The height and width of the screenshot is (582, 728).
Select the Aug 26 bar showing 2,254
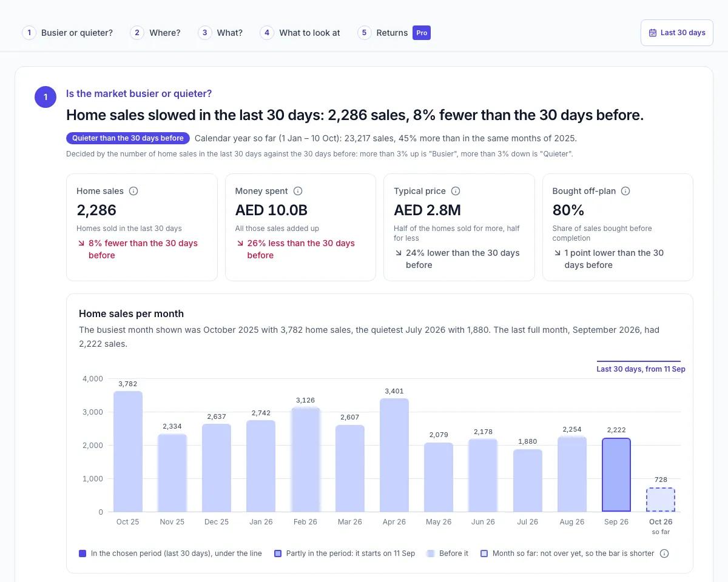point(572,474)
